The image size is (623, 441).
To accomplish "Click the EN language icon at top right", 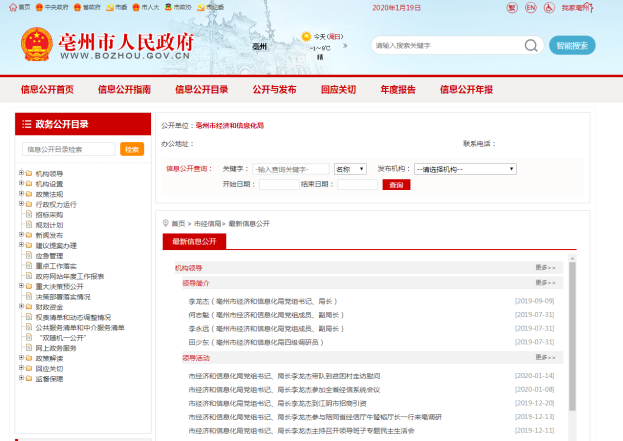I will (x=531, y=7).
